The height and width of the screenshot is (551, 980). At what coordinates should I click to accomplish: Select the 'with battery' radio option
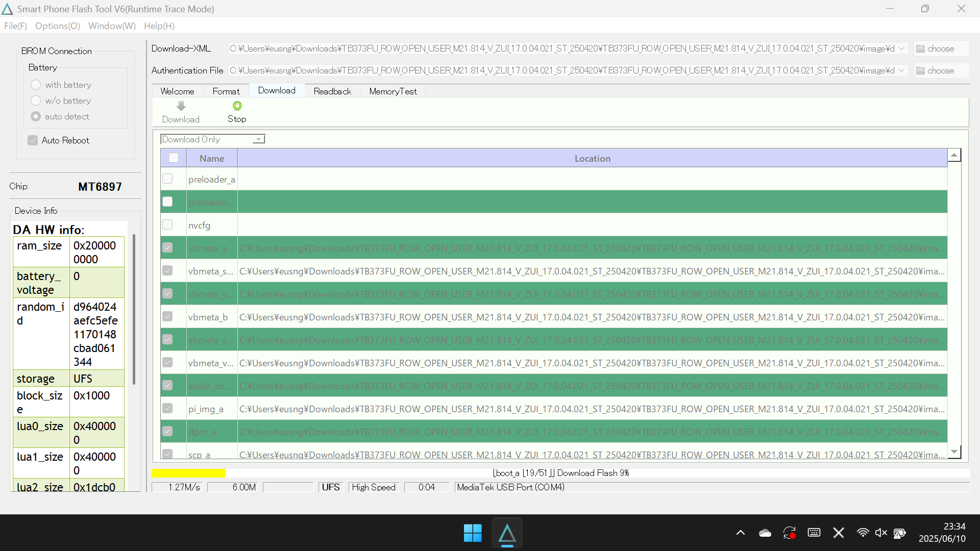[36, 85]
